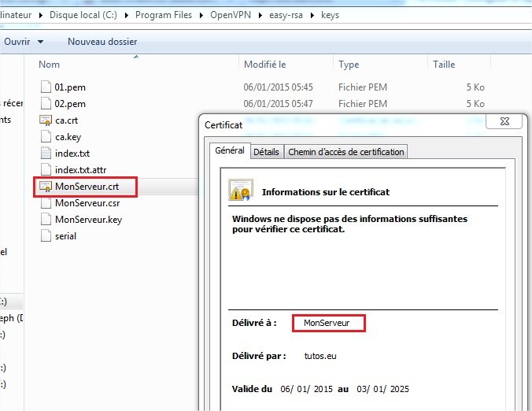Click the ca.crt certificate icon
Screen dimensions: 532x411
click(46, 120)
